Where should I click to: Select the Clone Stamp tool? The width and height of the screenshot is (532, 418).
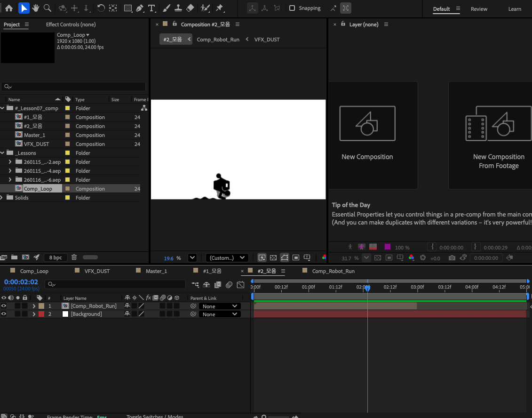178,8
